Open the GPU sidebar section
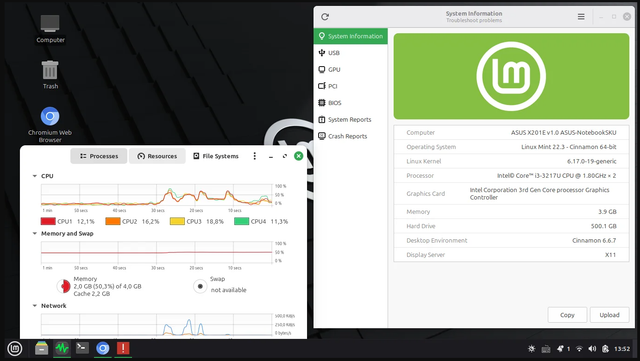 [351, 69]
